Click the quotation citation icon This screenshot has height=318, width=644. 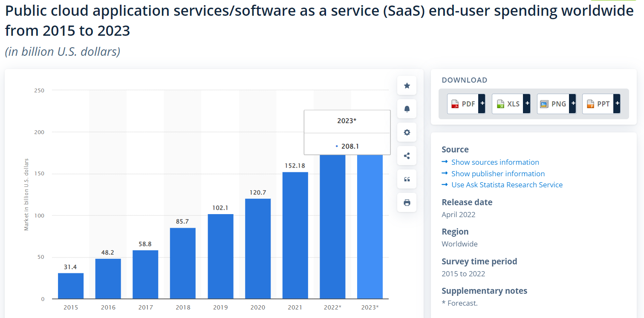point(407,179)
